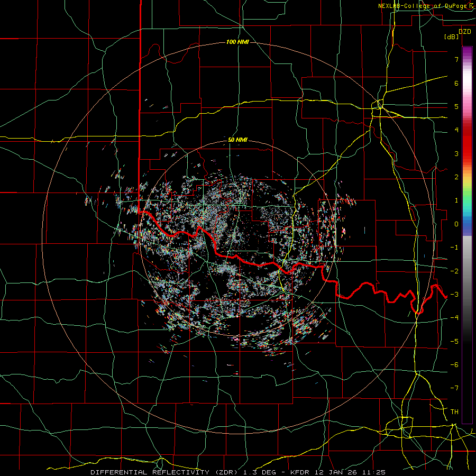Click the "-7" value on color scale
The width and height of the screenshot is (476, 476).
pyautogui.click(x=454, y=388)
